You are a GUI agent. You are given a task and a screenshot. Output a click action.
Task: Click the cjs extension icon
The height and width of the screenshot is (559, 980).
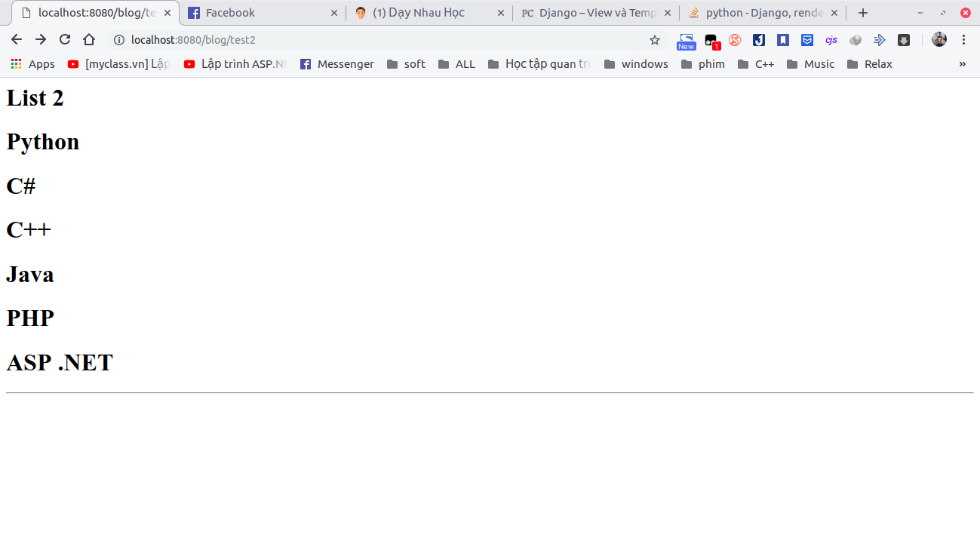point(831,40)
